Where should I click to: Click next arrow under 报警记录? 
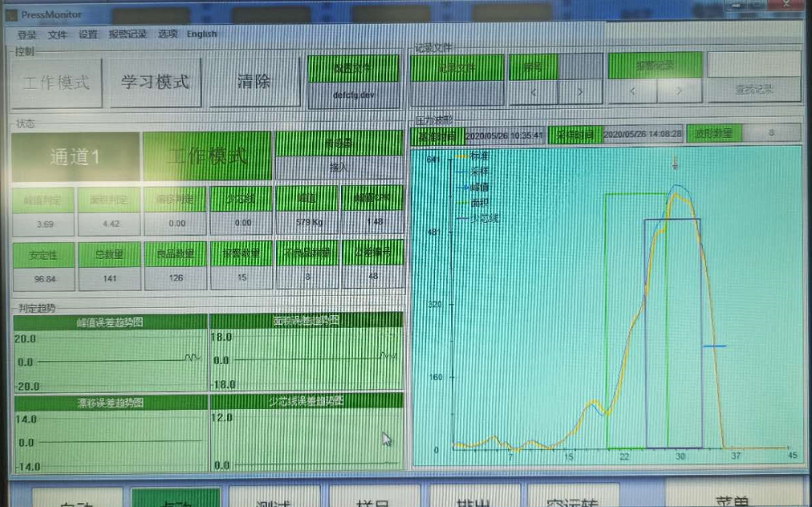[680, 91]
